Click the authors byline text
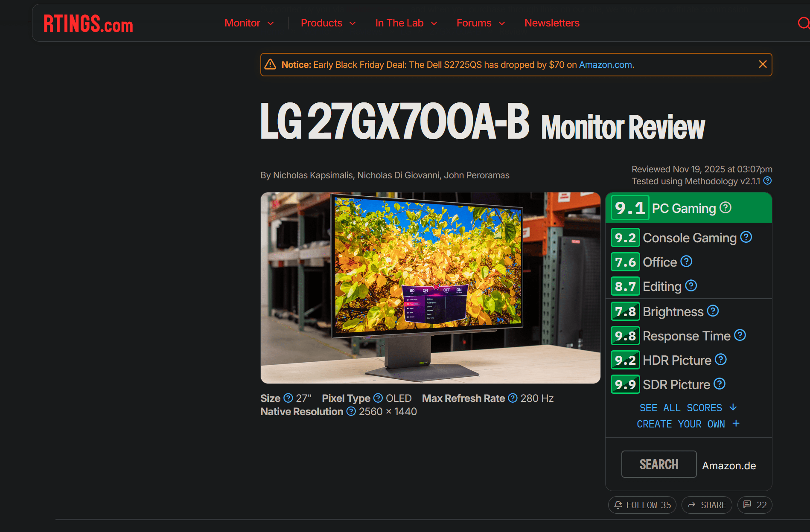The image size is (810, 532). coord(385,175)
